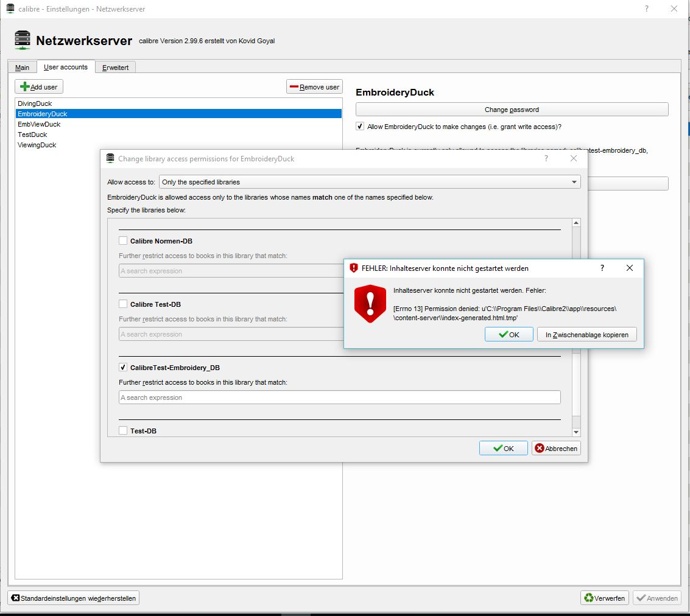The height and width of the screenshot is (616, 690).
Task: Close the library access permissions dialog
Action: click(574, 158)
